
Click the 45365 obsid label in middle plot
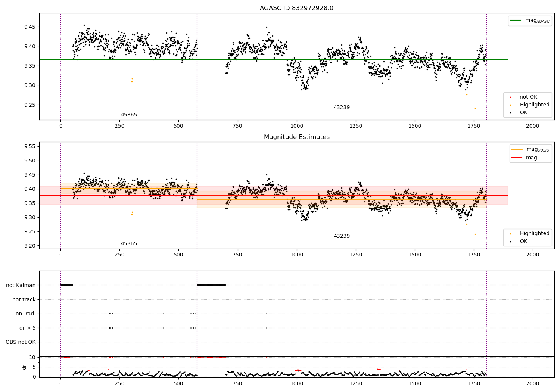point(129,244)
